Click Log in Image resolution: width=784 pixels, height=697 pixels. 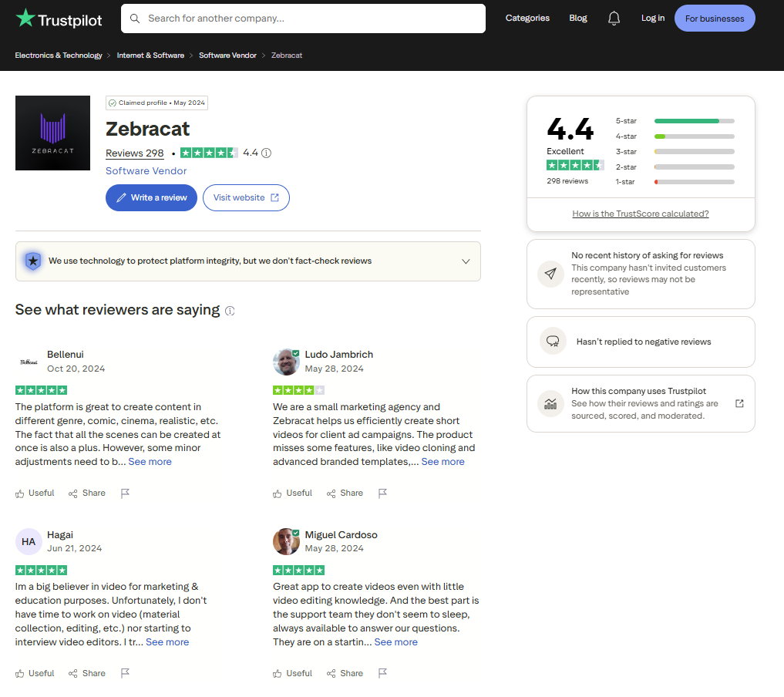pyautogui.click(x=653, y=18)
